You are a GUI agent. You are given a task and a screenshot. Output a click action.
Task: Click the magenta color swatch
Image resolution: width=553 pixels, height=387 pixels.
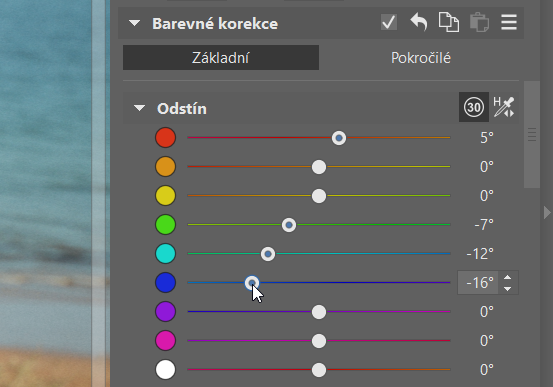pos(165,341)
